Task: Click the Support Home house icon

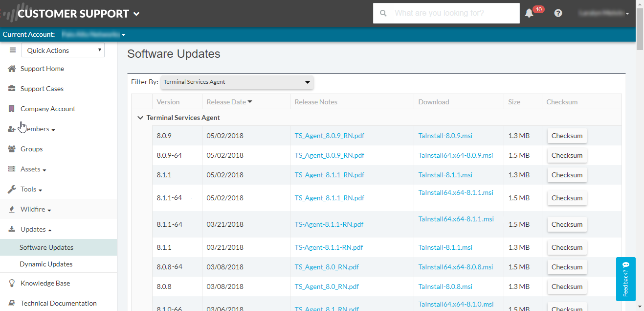Action: point(12,69)
